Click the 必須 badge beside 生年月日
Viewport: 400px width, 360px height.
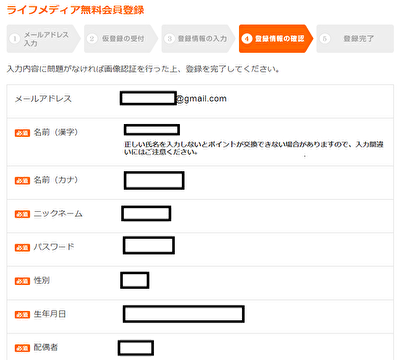tap(22, 314)
